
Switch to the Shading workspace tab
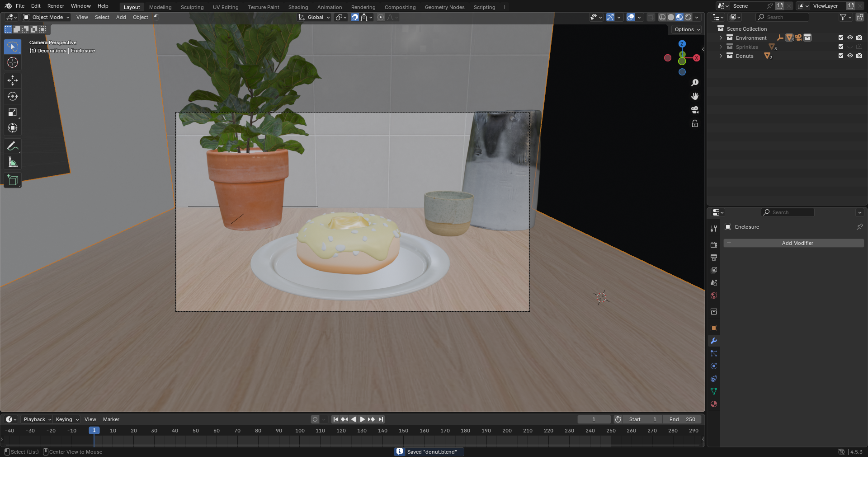[x=298, y=7]
